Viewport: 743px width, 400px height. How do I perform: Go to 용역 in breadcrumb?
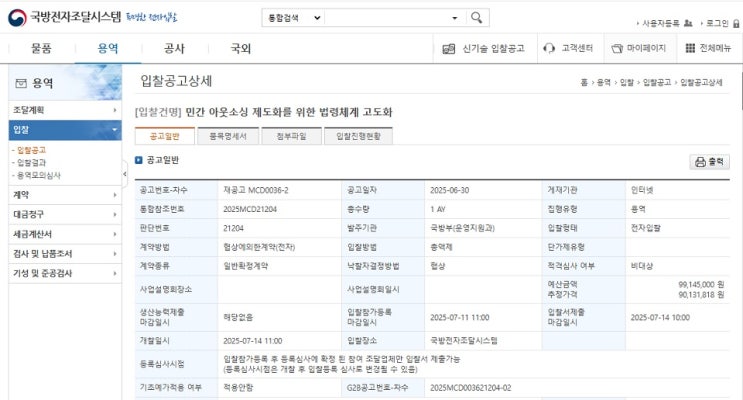tap(603, 82)
